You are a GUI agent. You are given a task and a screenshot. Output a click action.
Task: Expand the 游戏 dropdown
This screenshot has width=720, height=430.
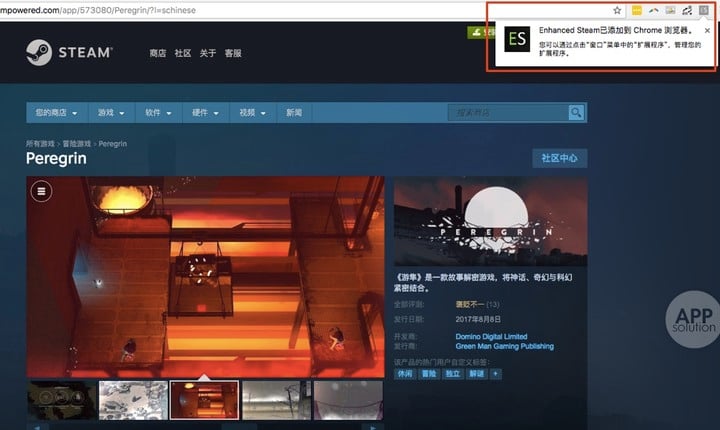click(111, 113)
